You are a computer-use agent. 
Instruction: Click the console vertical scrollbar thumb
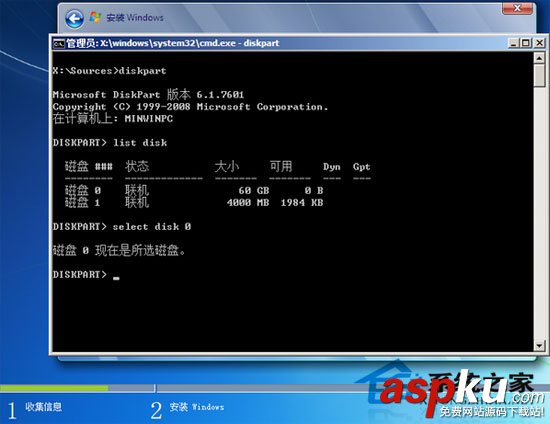[539, 75]
